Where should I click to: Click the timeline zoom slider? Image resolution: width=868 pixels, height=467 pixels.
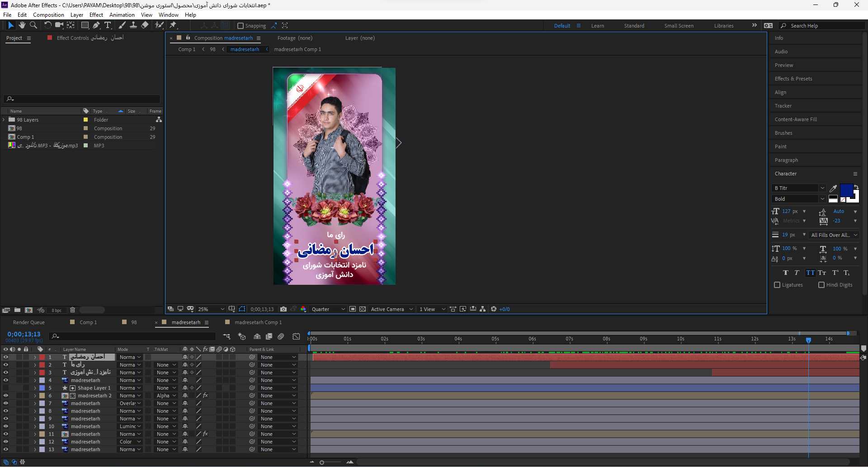322,462
